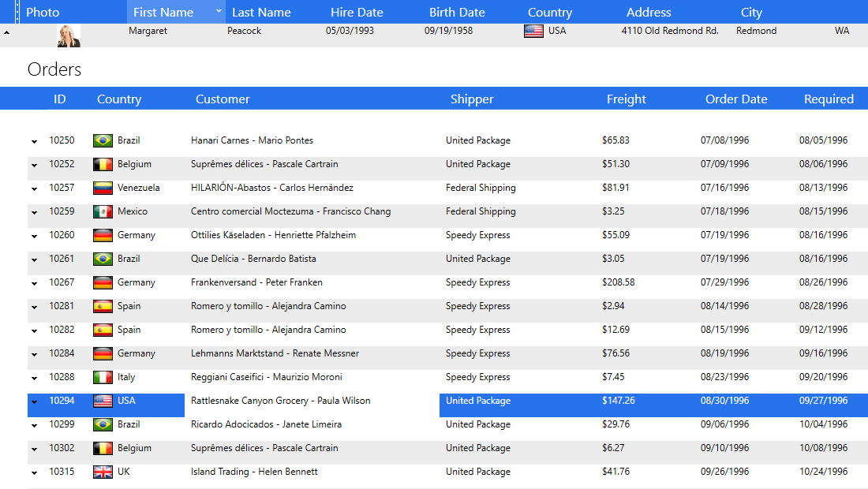
Task: Sort orders by the Freight column header
Action: pos(626,99)
